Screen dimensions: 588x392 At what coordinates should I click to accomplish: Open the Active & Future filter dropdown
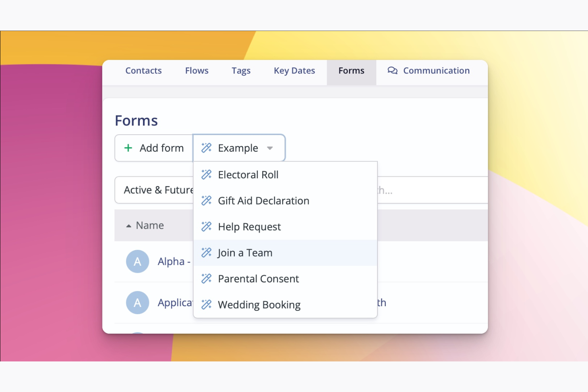click(154, 190)
